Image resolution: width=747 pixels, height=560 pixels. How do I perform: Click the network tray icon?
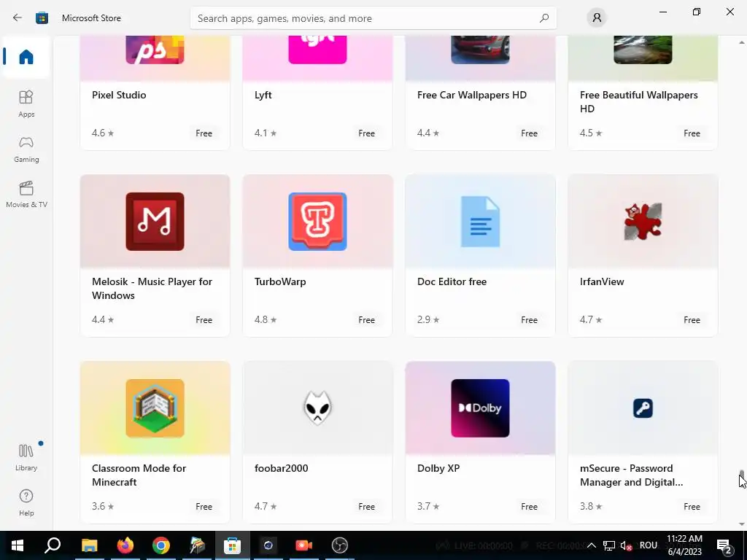point(609,545)
